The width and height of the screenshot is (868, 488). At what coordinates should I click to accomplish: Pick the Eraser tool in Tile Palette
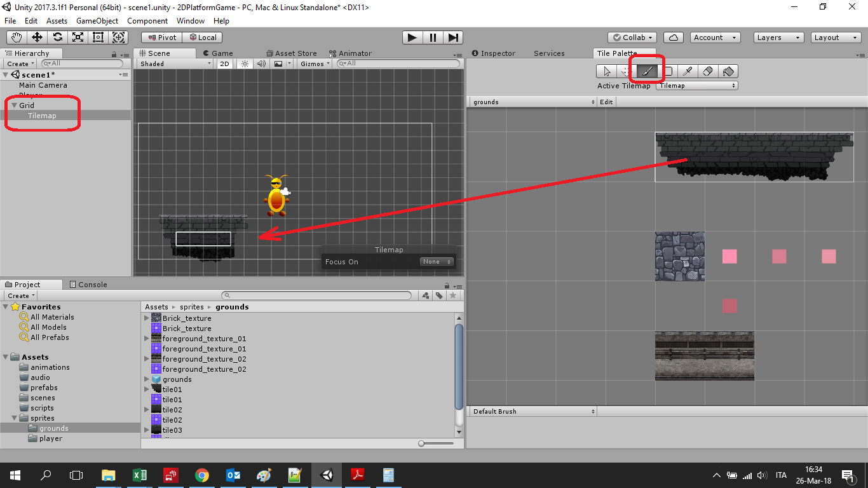[x=709, y=71]
